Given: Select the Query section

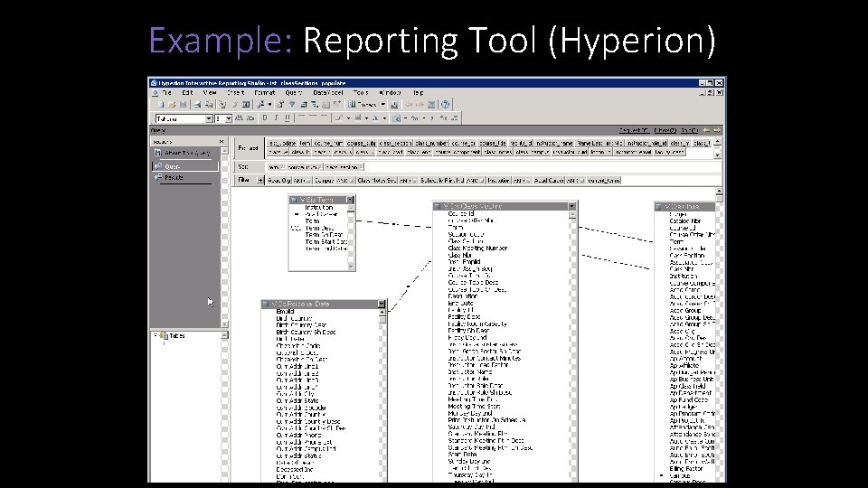Looking at the screenshot, I should coord(184,166).
